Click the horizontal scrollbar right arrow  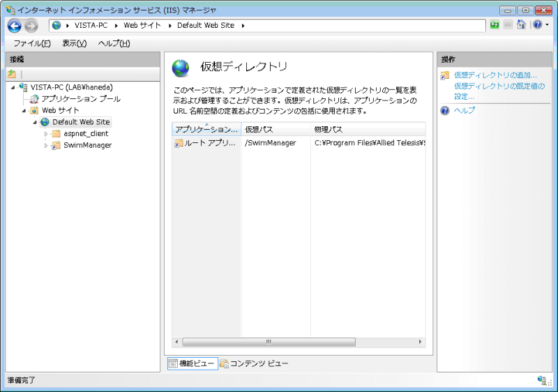click(421, 342)
